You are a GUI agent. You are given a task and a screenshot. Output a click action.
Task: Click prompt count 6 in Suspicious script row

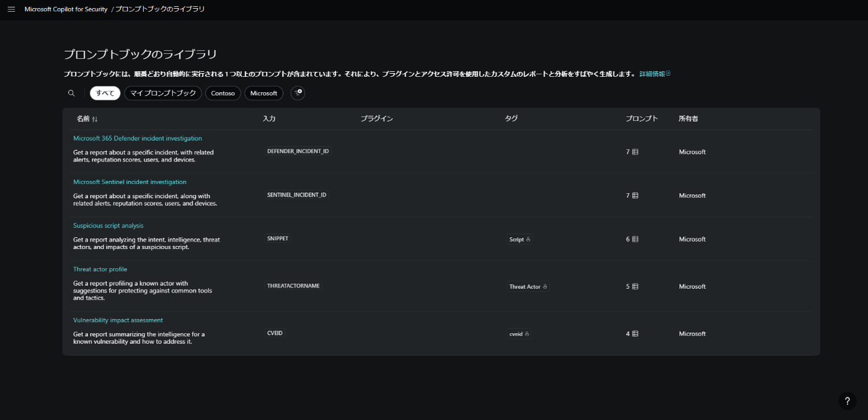(628, 239)
